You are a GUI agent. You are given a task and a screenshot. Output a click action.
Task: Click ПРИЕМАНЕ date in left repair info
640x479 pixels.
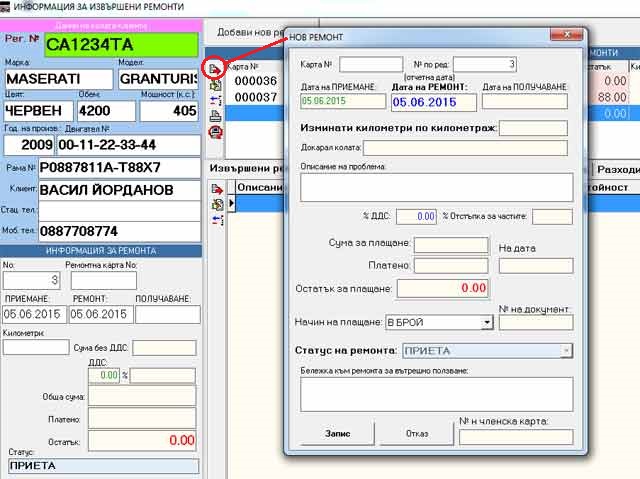[35, 315]
